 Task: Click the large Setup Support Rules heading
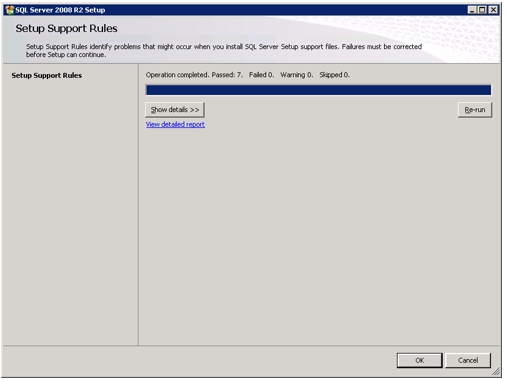coord(66,28)
